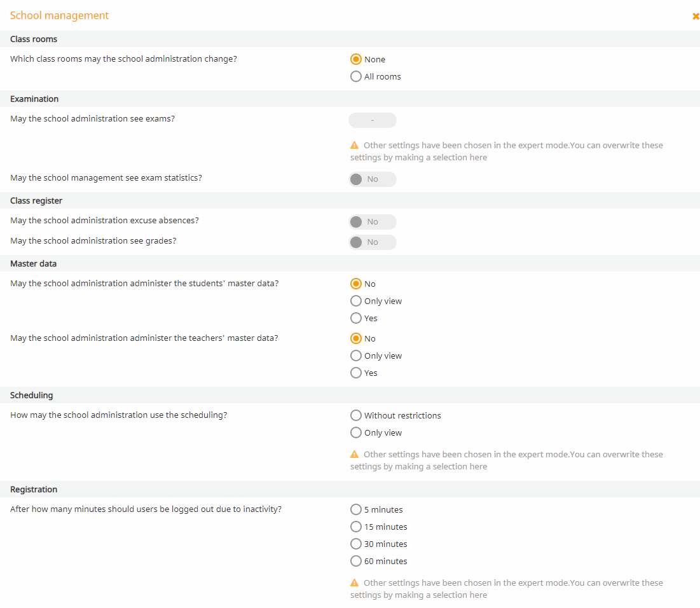Close the School management dialog
The image size is (700, 608).
pos(696,17)
